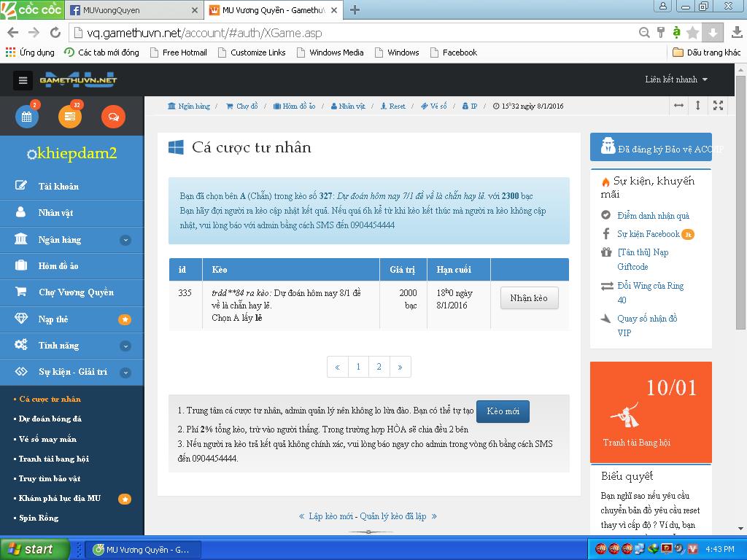Open the blue calendar icon with badge
Viewport: 747px width, 560px height.
(x=27, y=117)
